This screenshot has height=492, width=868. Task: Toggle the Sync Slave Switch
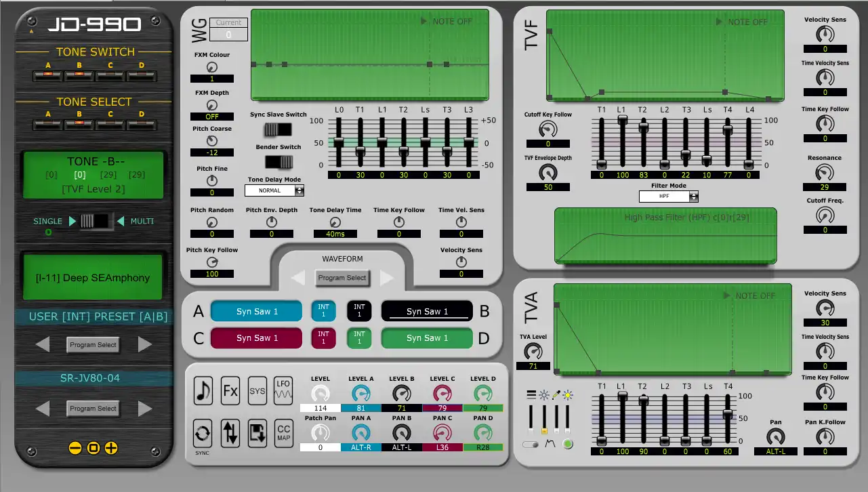tap(277, 129)
